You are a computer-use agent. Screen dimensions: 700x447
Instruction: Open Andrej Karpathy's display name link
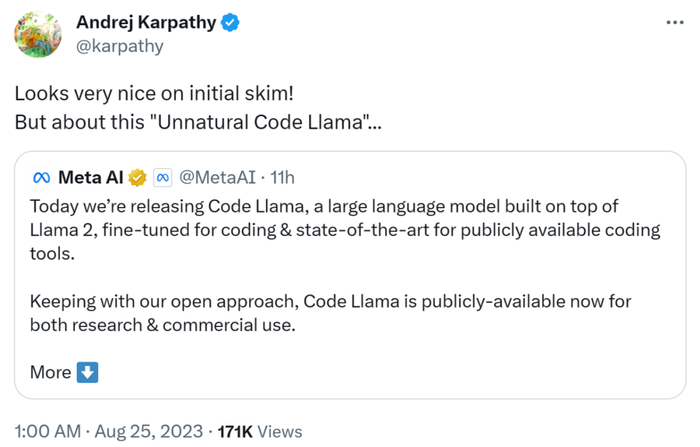(146, 22)
